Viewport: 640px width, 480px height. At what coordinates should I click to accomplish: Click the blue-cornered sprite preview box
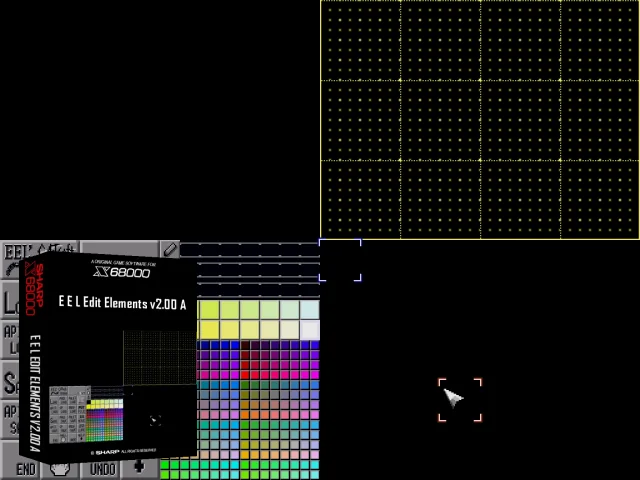click(340, 260)
